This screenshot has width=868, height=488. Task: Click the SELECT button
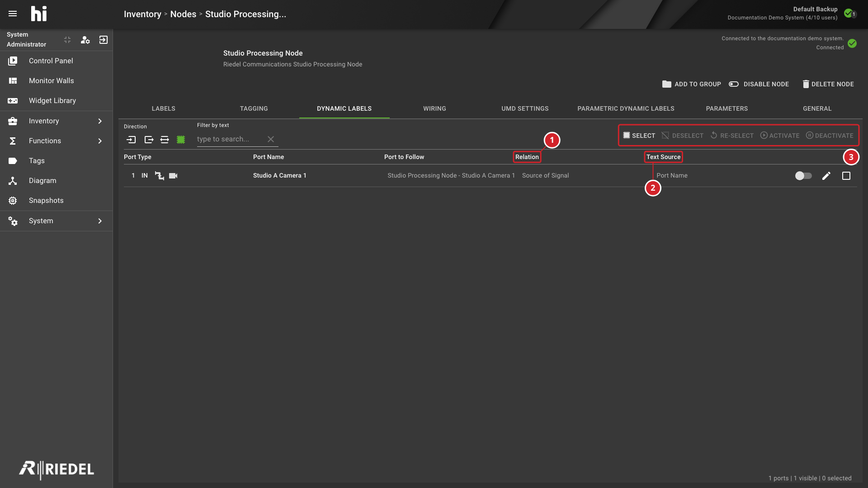point(639,136)
